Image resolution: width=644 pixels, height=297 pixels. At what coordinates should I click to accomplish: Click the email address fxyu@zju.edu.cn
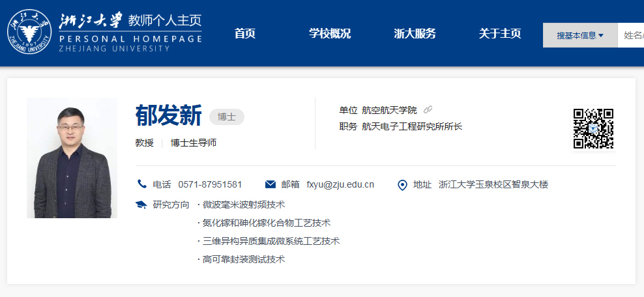coord(340,184)
